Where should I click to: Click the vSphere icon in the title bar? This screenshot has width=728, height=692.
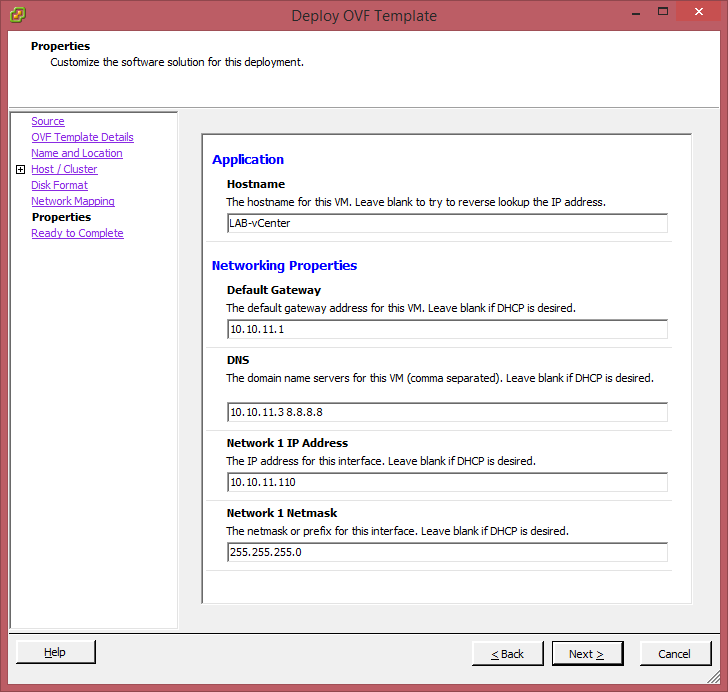coord(17,15)
